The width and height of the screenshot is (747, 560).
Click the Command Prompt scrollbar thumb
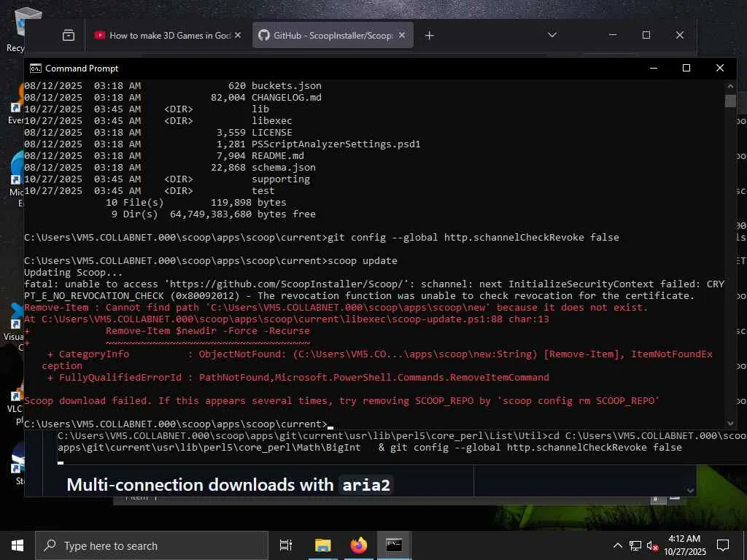[730, 101]
